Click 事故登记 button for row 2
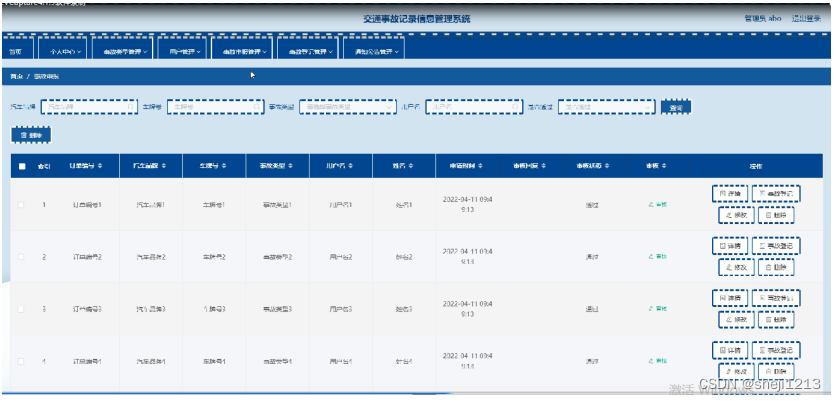This screenshot has height=401, width=836. [776, 246]
